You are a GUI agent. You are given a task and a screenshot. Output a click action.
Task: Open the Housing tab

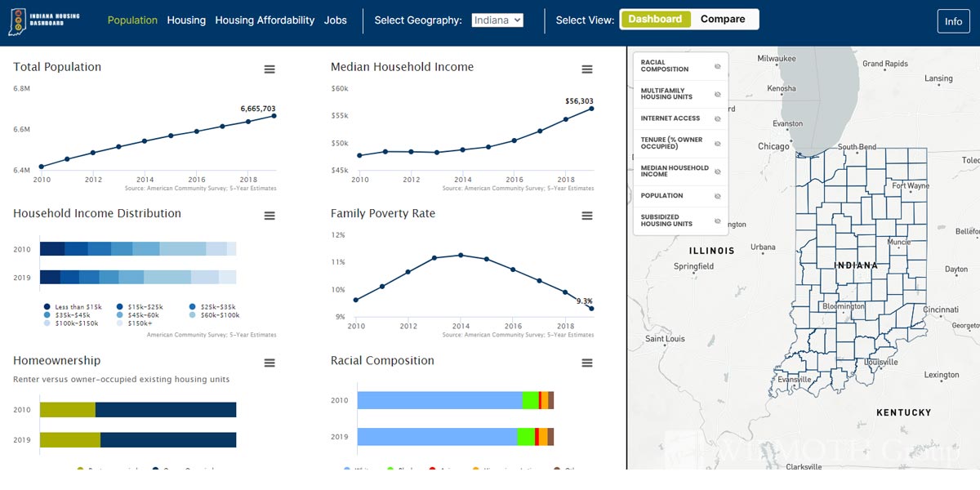[x=186, y=20]
